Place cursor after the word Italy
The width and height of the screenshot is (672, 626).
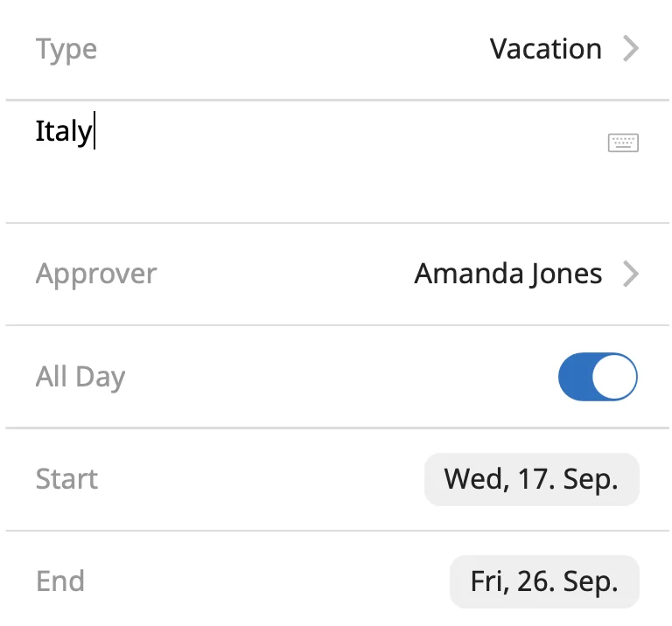click(94, 130)
